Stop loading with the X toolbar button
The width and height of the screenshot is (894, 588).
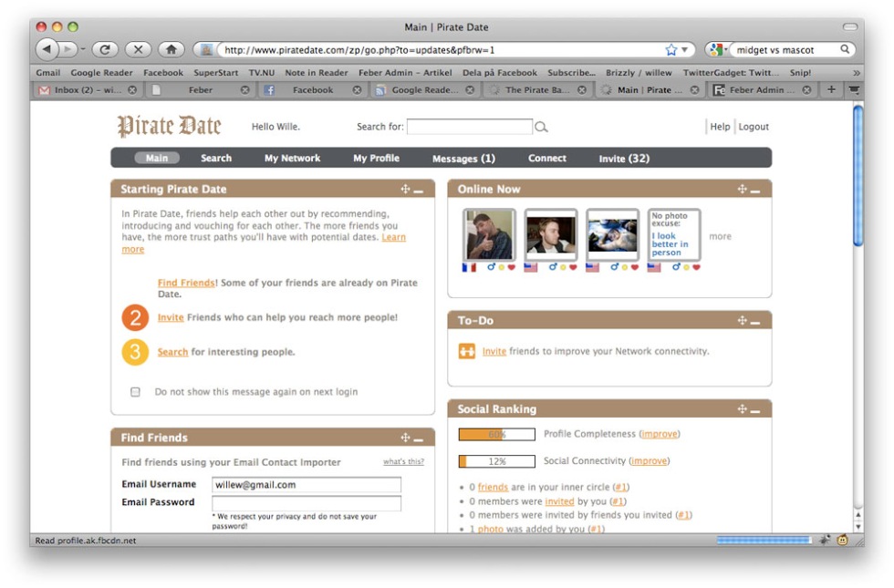138,49
